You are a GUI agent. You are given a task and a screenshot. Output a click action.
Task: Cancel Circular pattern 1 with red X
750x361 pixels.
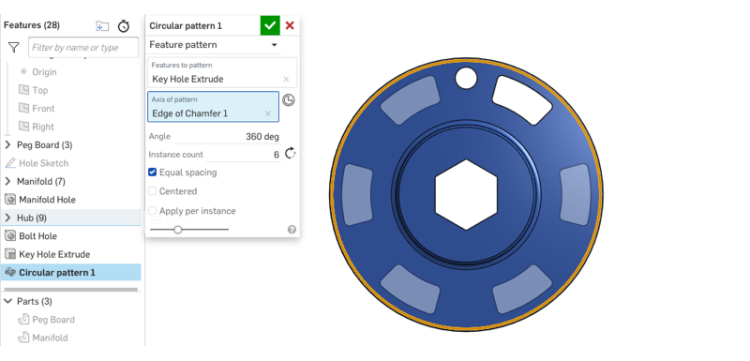pos(289,25)
